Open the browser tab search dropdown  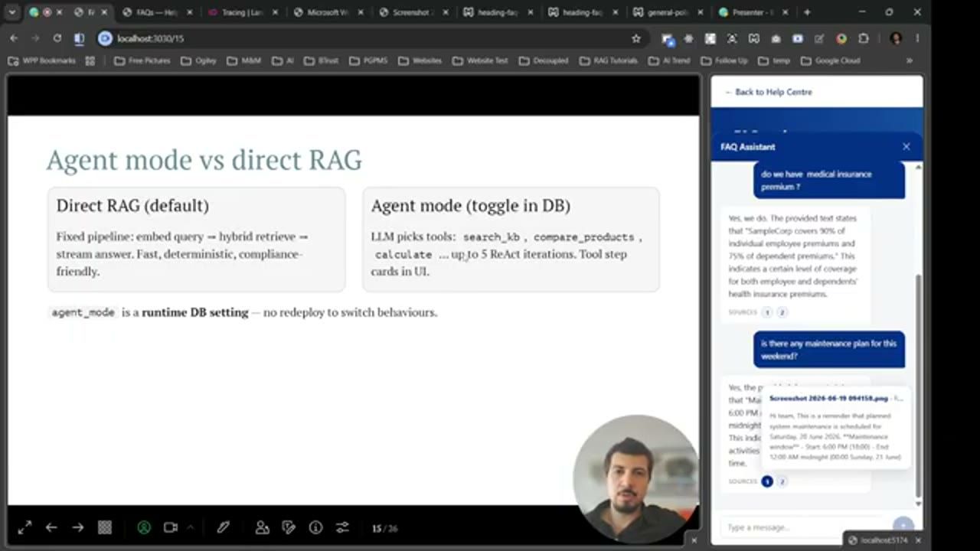[x=11, y=12]
